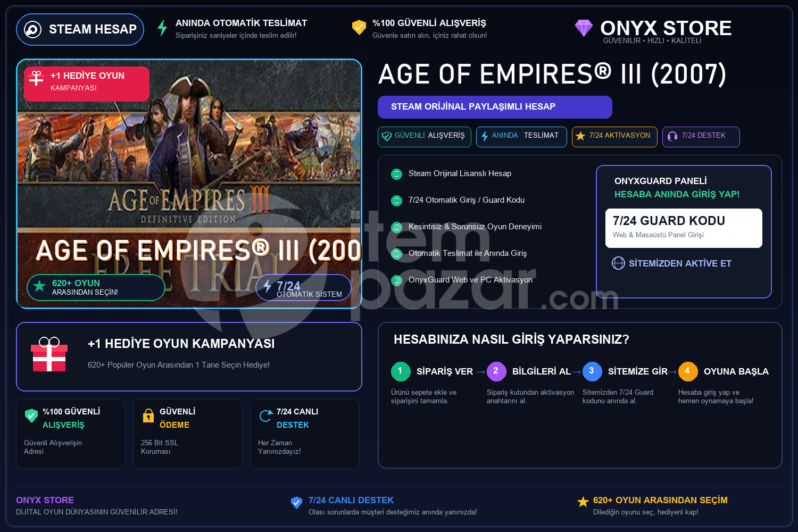Click the blue shield icon beside footer 7/24 CANLI DESTEK
The image size is (798, 532).
[x=297, y=502]
